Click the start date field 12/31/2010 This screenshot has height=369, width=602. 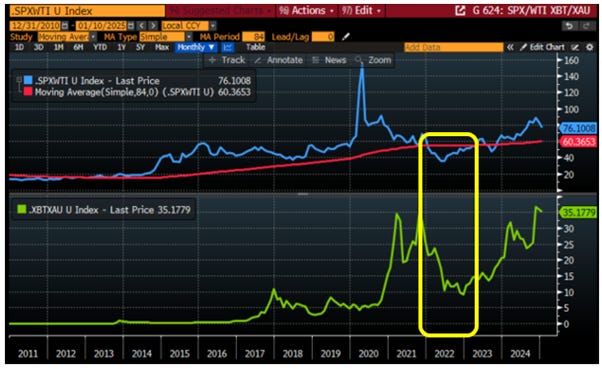[35, 26]
